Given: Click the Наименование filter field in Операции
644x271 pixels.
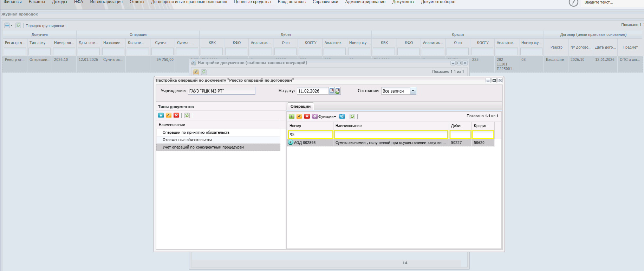Looking at the screenshot, I should [x=391, y=134].
